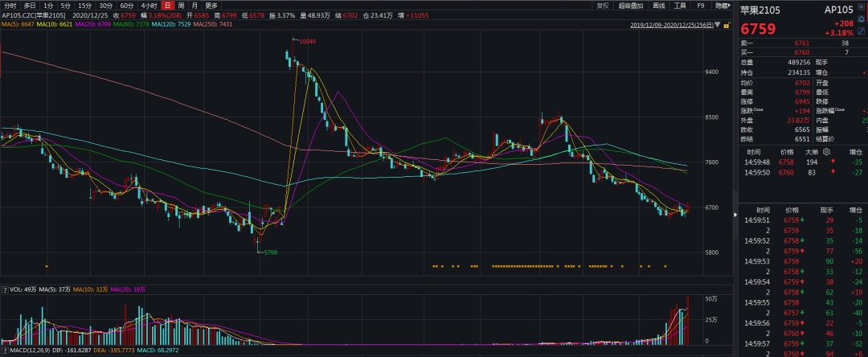
Task: Click the 昨结 value 6551
Action: tap(801, 139)
